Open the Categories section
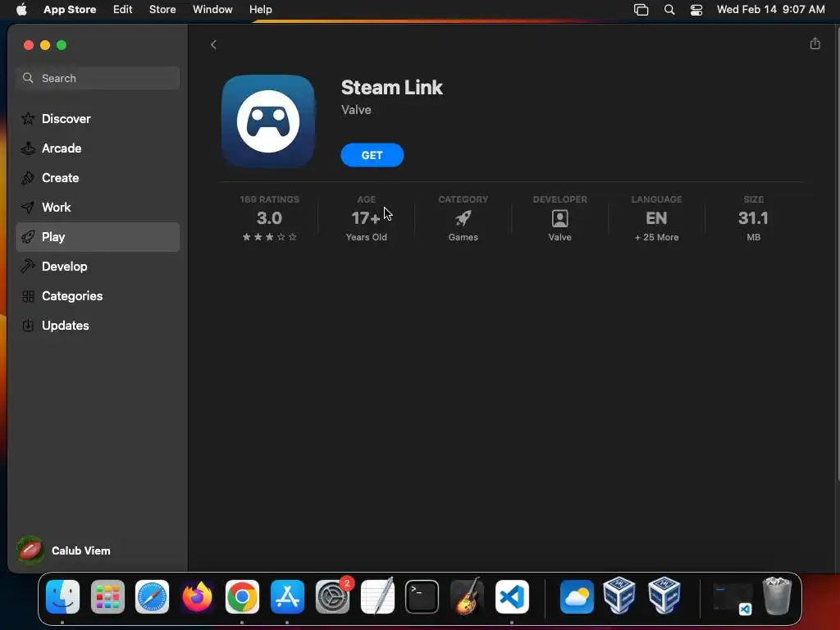This screenshot has width=840, height=630. point(98,295)
